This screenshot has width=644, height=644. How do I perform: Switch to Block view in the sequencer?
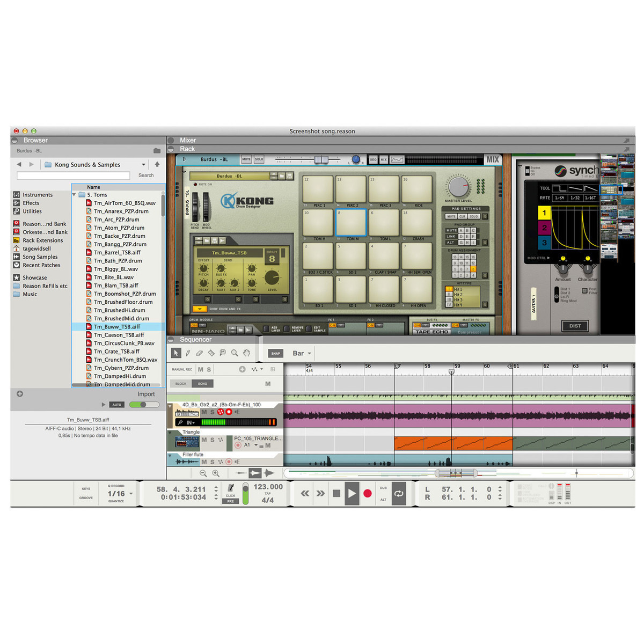[181, 384]
